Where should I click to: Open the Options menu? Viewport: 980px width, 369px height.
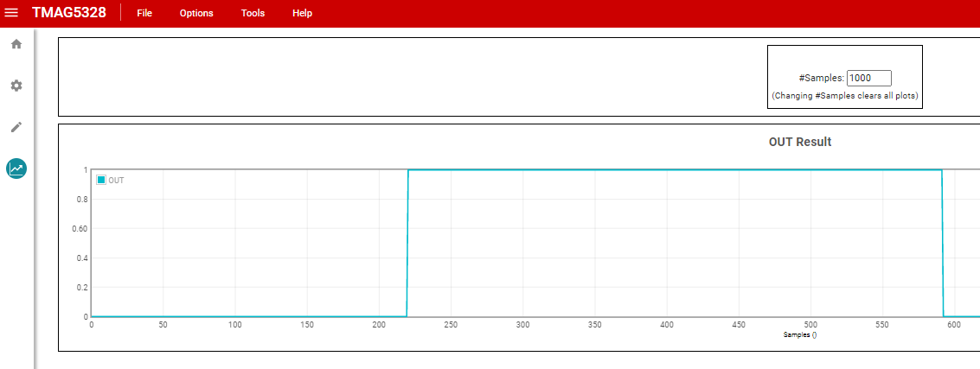coord(196,13)
